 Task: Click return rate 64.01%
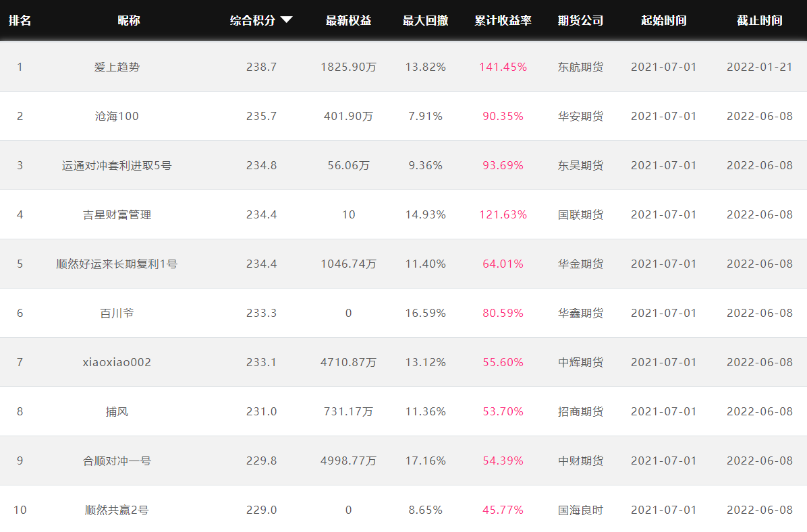(503, 264)
